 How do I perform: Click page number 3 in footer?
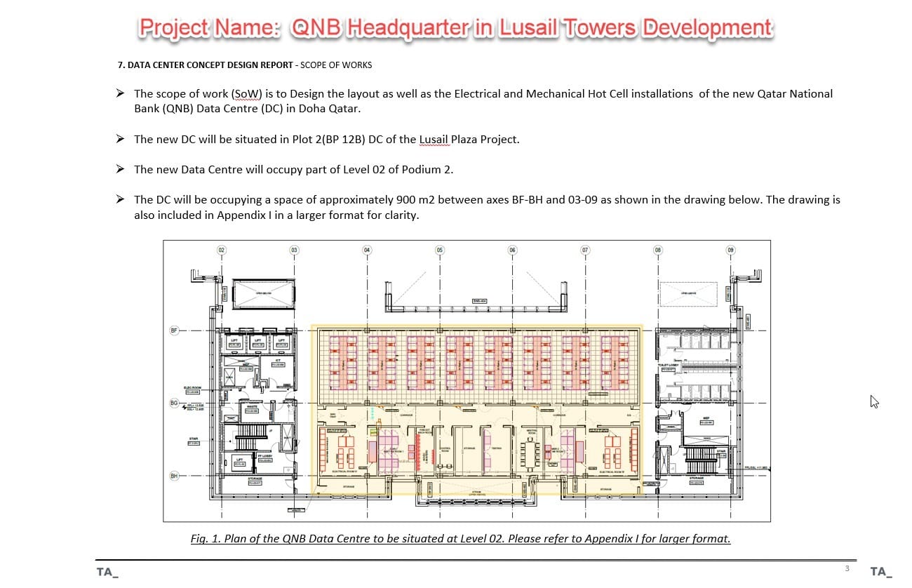pos(847,568)
